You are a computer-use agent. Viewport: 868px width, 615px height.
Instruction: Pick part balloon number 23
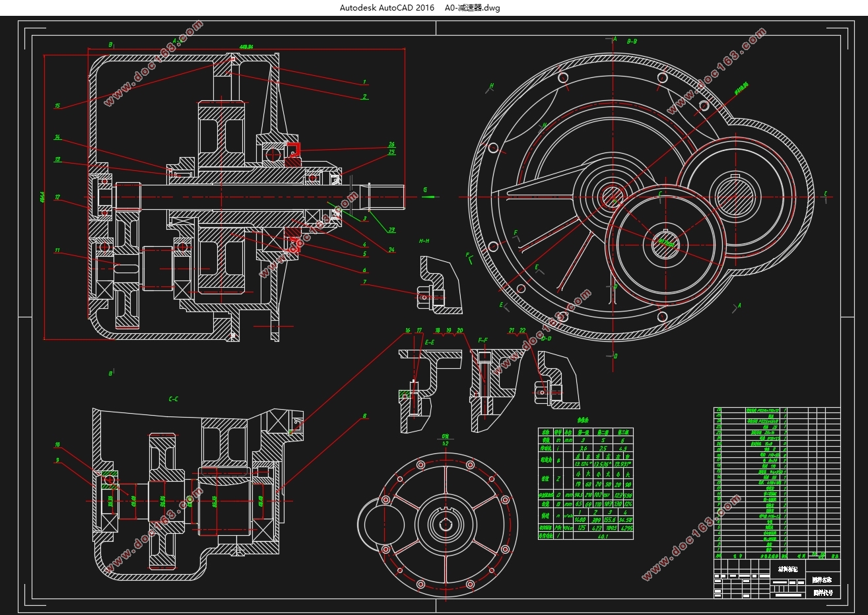391,230
